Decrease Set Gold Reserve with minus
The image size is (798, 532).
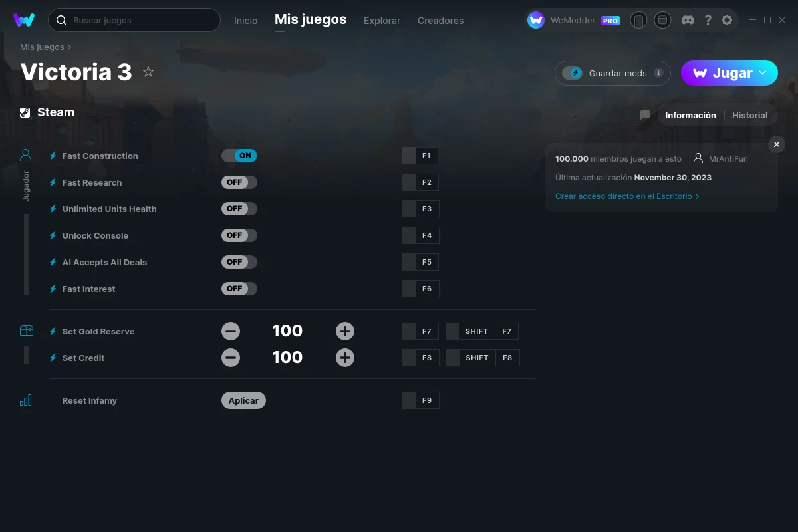[231, 331]
